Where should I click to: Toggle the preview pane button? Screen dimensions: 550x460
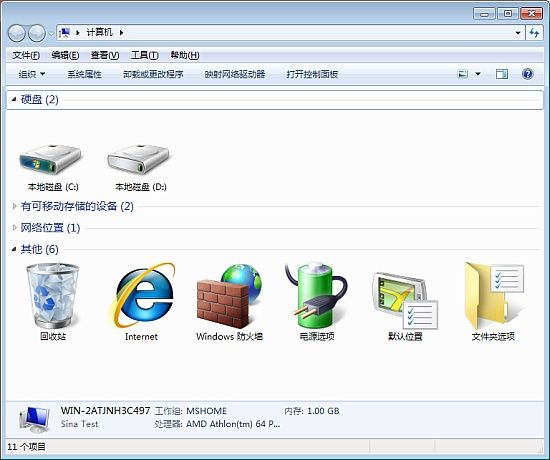pos(502,74)
